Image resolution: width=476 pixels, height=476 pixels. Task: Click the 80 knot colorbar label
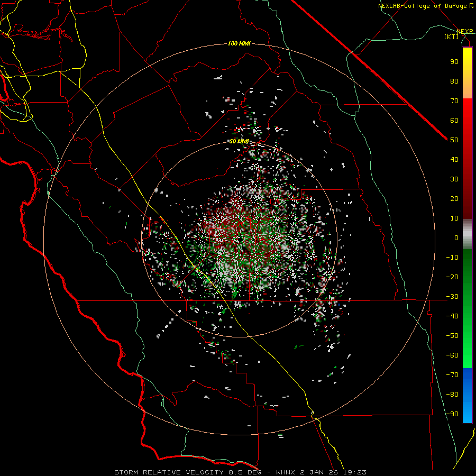(454, 81)
